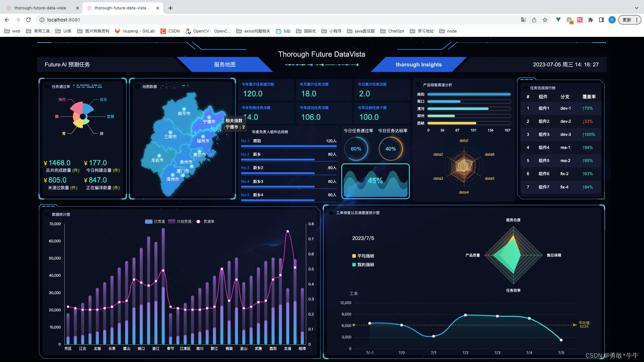Click the Future AI 预测任务 heading

[x=67, y=64]
